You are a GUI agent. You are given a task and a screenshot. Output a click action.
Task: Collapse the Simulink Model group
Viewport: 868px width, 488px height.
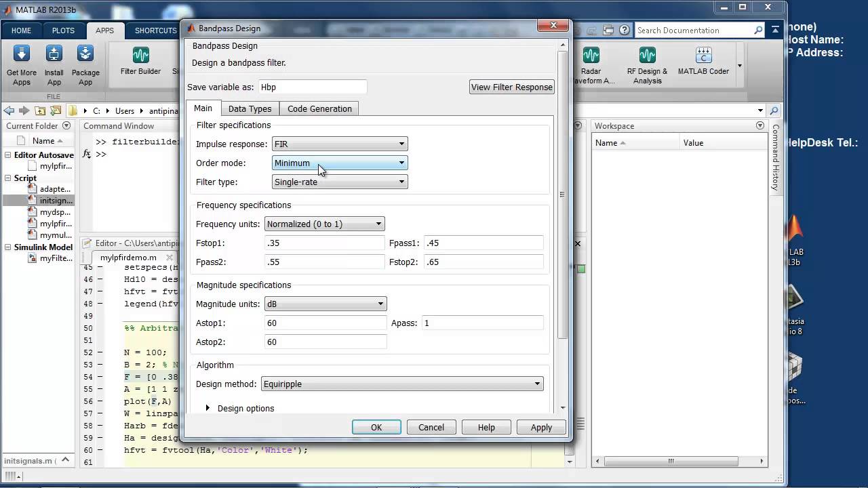coord(9,247)
